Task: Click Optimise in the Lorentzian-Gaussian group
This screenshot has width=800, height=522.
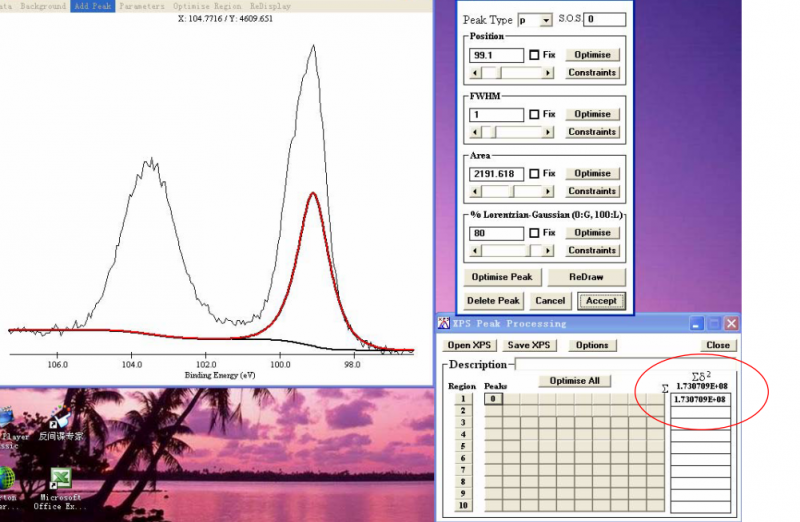Action: click(x=592, y=232)
